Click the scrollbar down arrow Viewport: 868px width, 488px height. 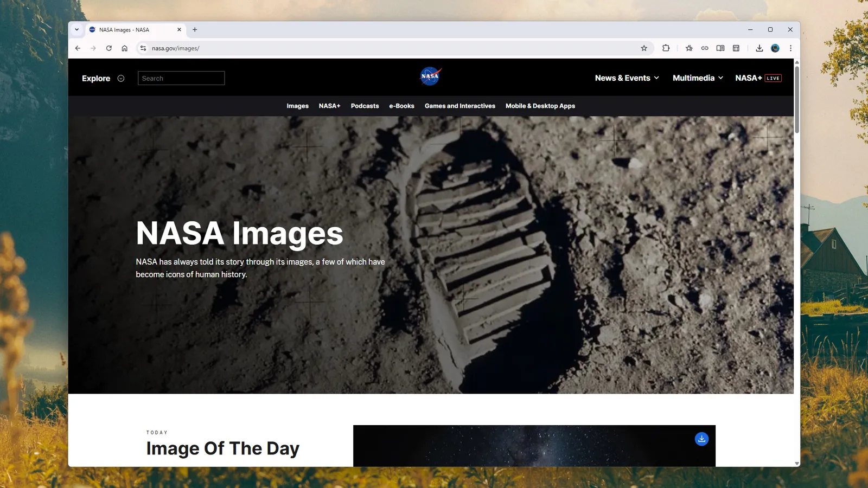click(797, 464)
